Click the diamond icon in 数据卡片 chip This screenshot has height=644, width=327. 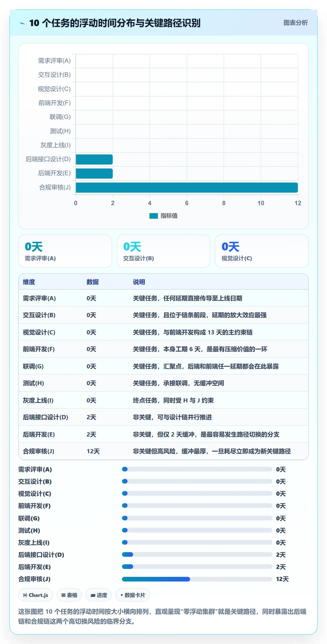[122, 595]
